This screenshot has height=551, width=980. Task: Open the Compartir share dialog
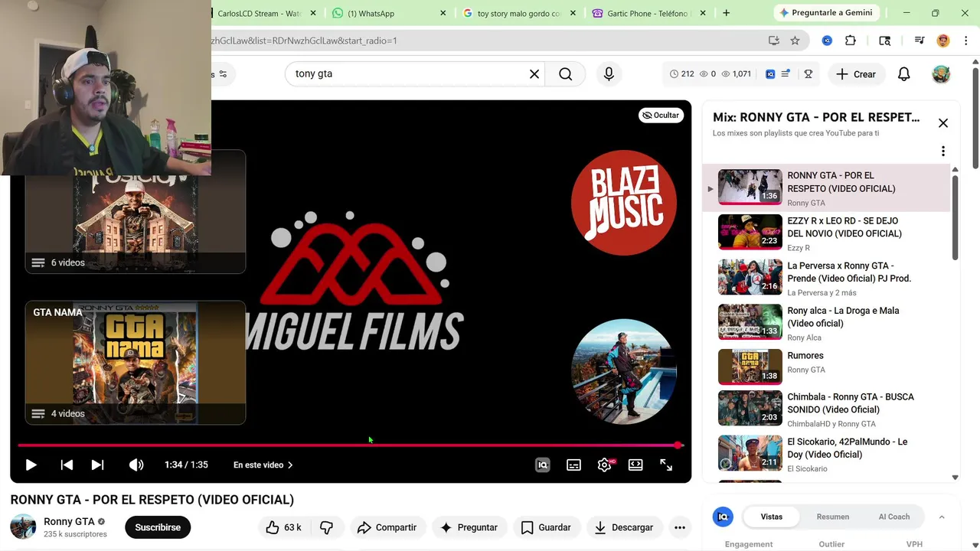tap(387, 527)
